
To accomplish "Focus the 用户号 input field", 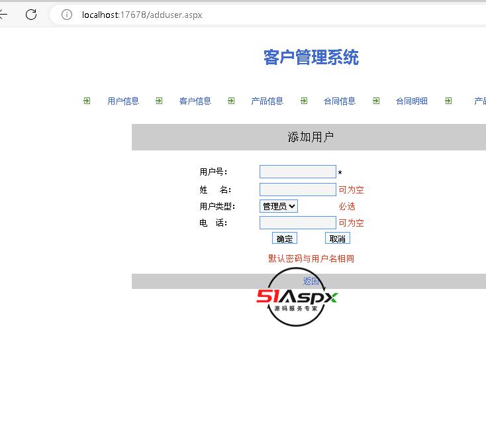I will coord(298,172).
